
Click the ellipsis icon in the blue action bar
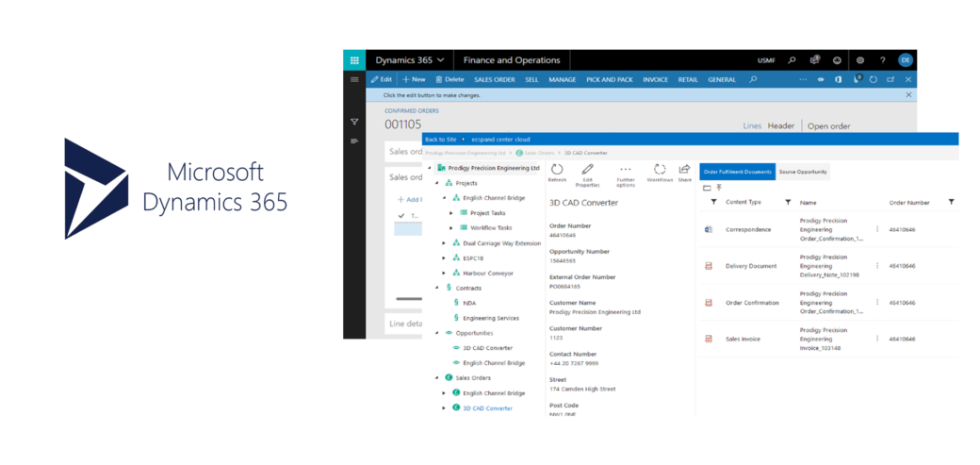tap(804, 79)
